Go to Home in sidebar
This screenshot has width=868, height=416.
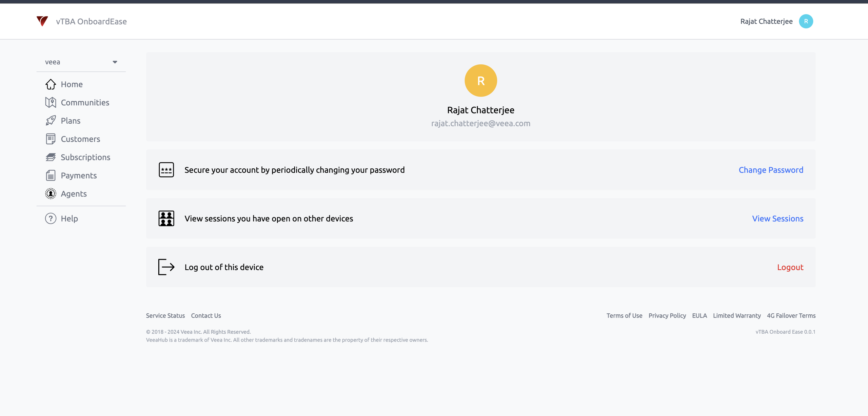pyautogui.click(x=72, y=84)
